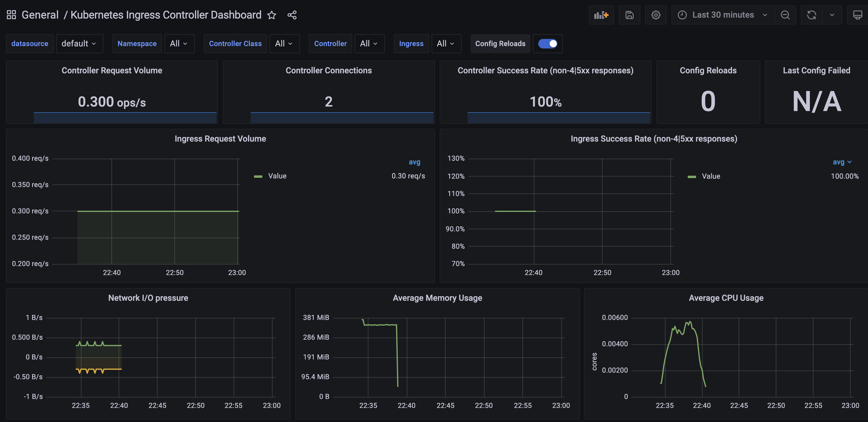Image resolution: width=868 pixels, height=422 pixels.
Task: Toggle Value series in Ingress Request Volume legend
Action: [x=277, y=176]
